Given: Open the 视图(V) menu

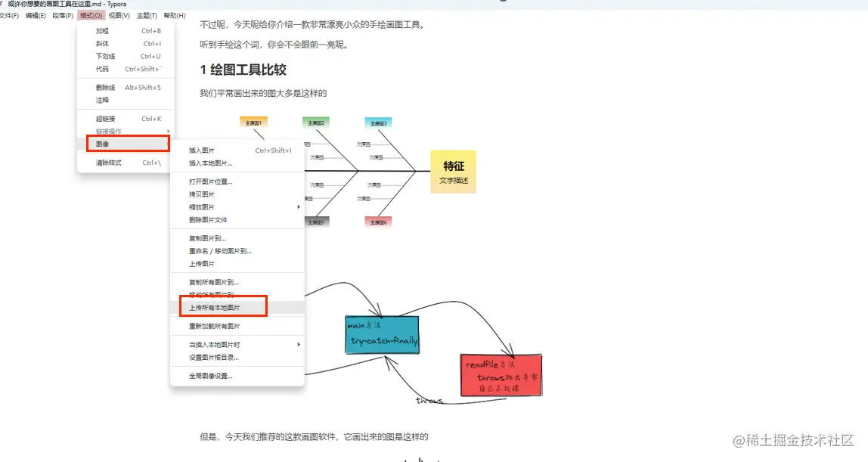Looking at the screenshot, I should 119,15.
